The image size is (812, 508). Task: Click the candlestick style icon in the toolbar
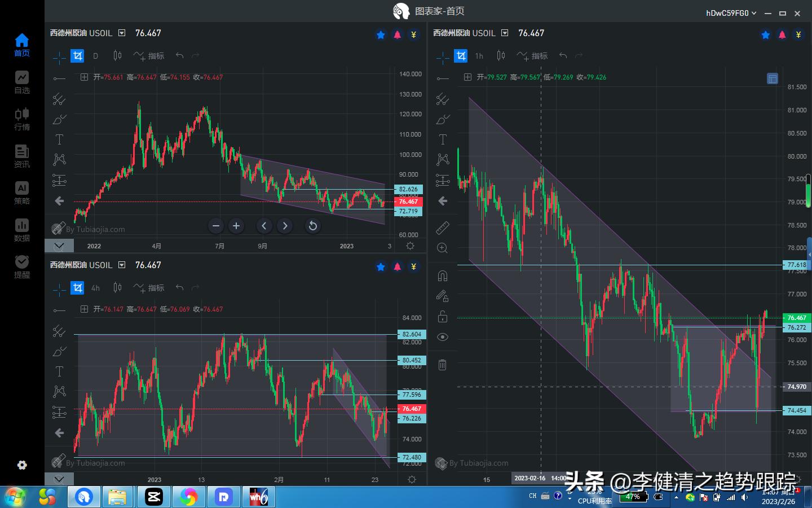point(117,55)
